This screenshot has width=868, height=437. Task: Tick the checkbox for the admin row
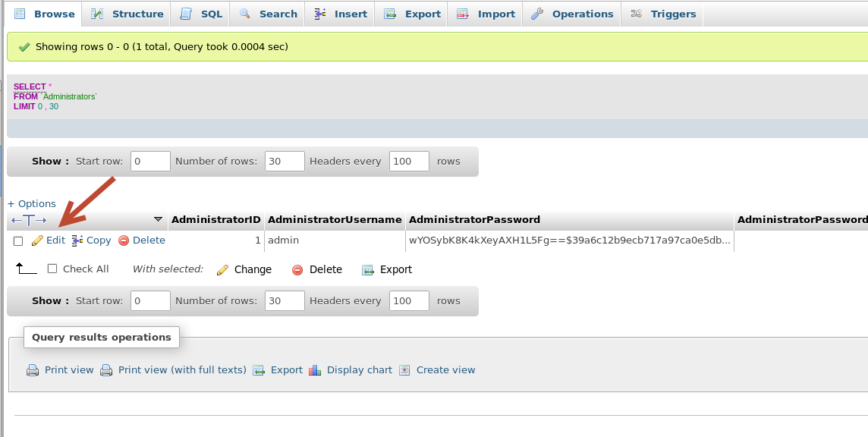[18, 241]
